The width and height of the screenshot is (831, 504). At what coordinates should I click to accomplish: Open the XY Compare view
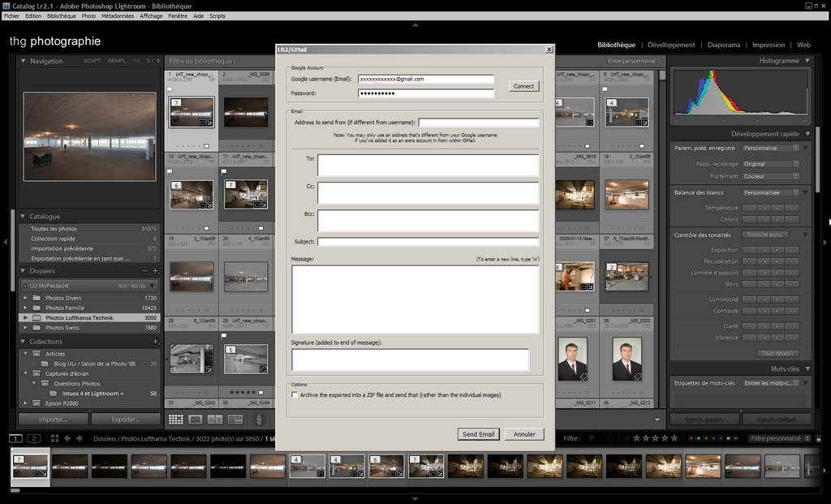[214, 420]
